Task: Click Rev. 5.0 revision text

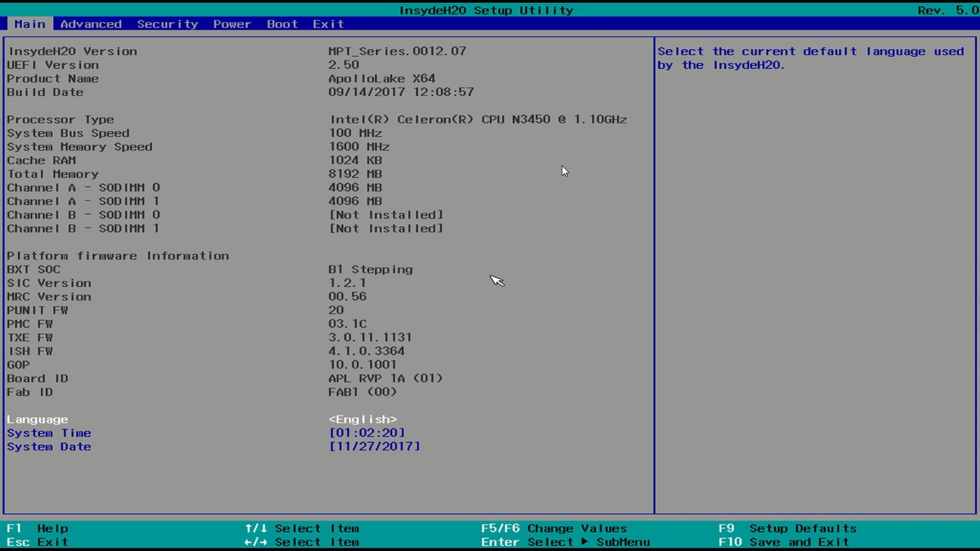Action: tap(948, 10)
